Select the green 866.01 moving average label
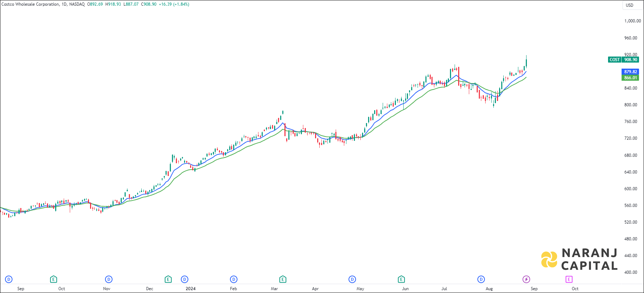The height and width of the screenshot is (293, 644). (x=630, y=78)
